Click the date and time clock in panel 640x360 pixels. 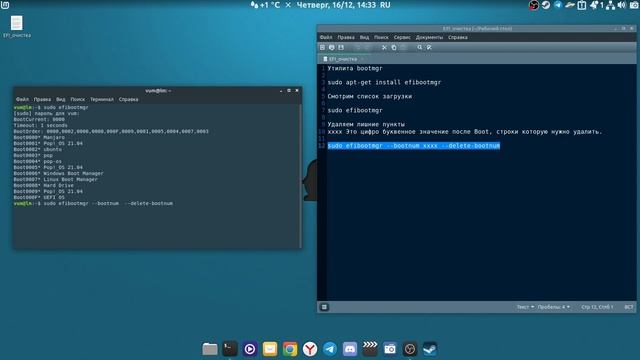336,5
